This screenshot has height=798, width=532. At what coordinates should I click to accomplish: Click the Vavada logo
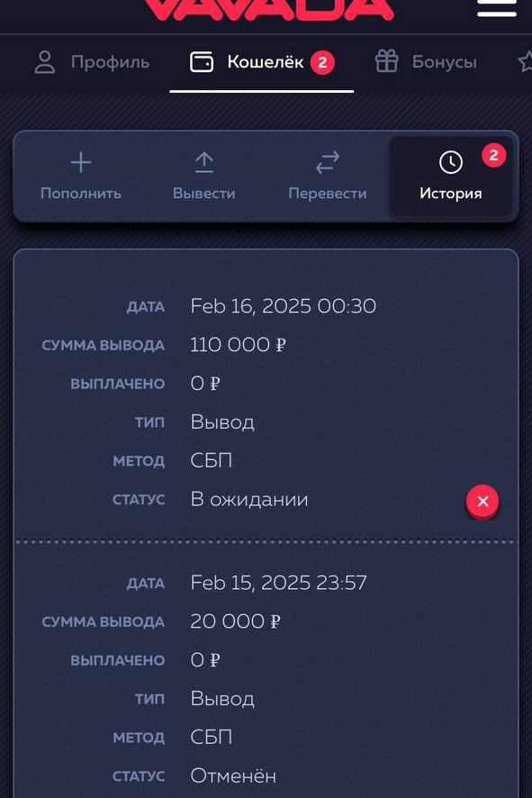coord(267,9)
